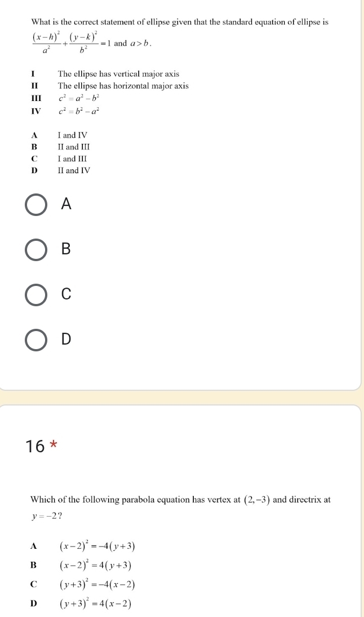Select radio button for answer B
The image size is (364, 617).
point(36,250)
